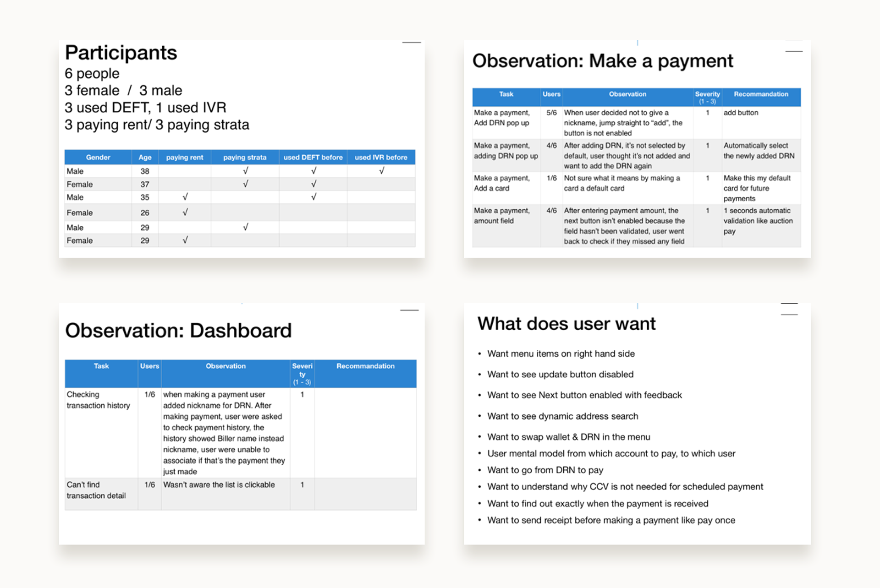Select Observation header in Make a payment table
This screenshot has width=880, height=588.
click(627, 97)
